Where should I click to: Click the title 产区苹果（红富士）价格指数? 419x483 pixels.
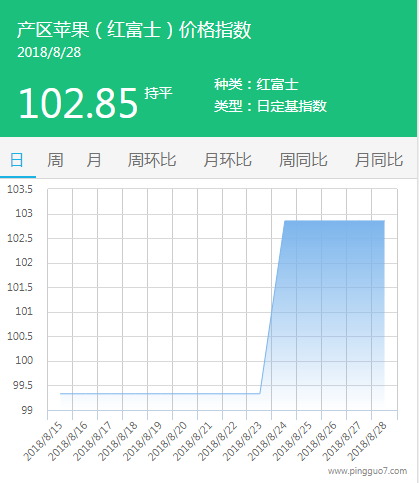point(134,30)
